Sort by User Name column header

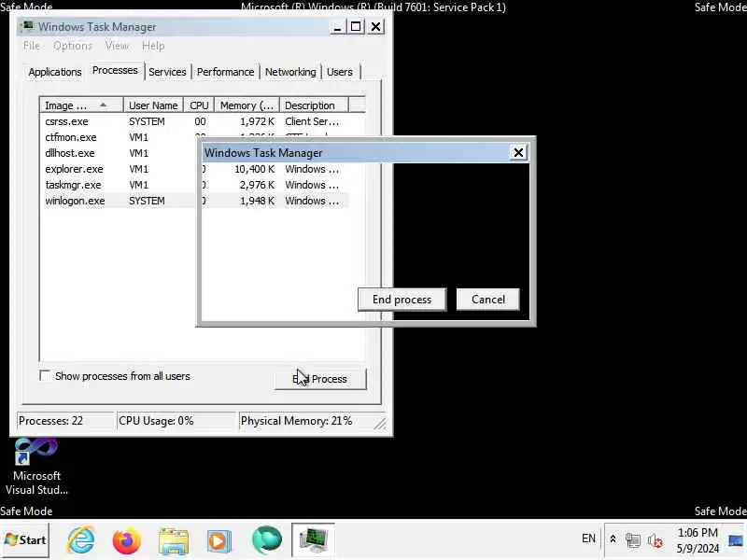tap(153, 105)
